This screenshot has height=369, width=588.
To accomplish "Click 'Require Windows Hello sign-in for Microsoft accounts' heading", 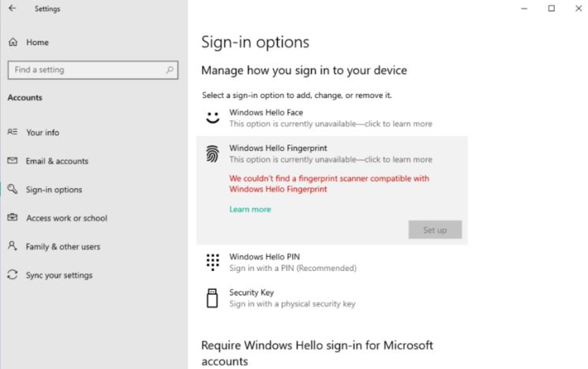I will (317, 353).
